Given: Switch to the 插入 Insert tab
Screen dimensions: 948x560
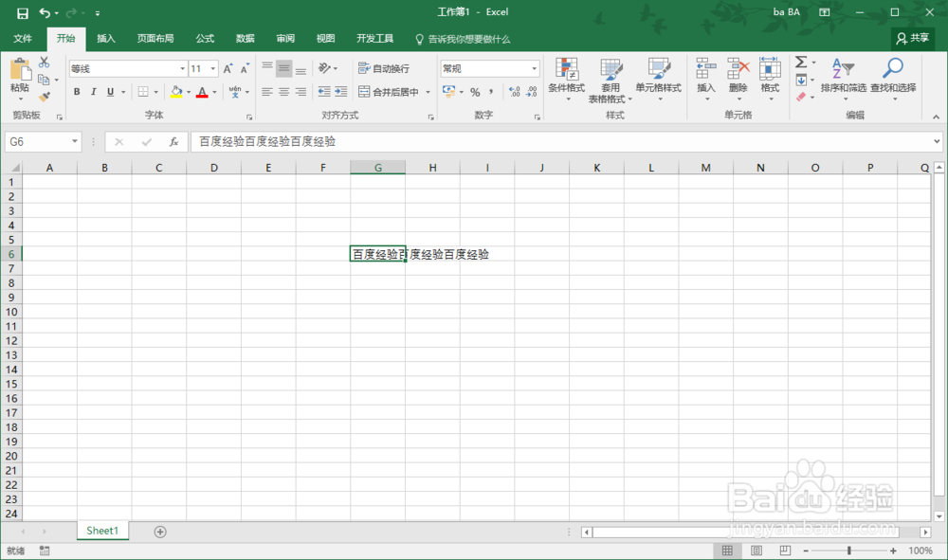Looking at the screenshot, I should click(106, 39).
